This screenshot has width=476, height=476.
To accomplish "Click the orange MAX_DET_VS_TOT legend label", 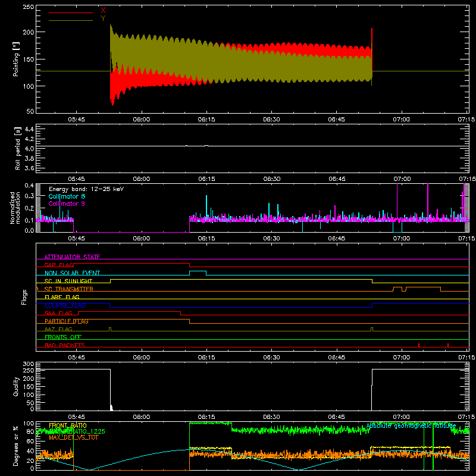I will (x=74, y=437).
